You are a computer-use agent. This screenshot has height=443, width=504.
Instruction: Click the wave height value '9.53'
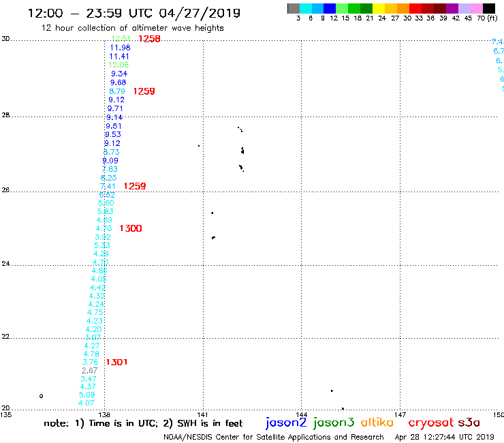tap(113, 134)
